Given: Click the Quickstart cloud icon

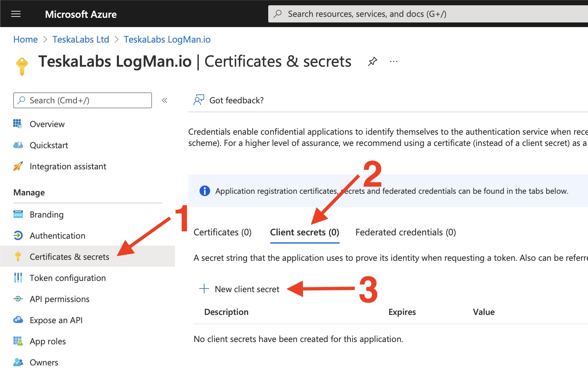Looking at the screenshot, I should coord(18,145).
